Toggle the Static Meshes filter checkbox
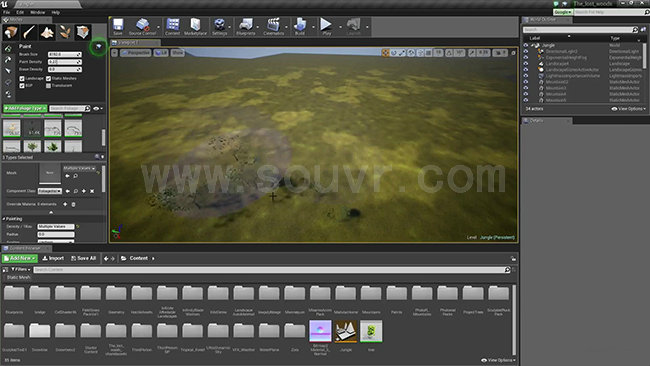 [49, 78]
